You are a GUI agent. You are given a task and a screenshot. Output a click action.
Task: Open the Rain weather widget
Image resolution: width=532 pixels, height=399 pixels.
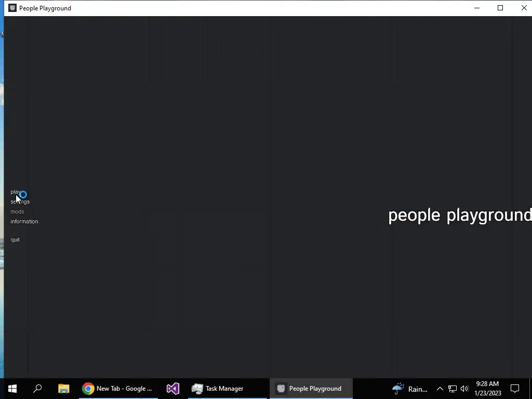coord(409,389)
